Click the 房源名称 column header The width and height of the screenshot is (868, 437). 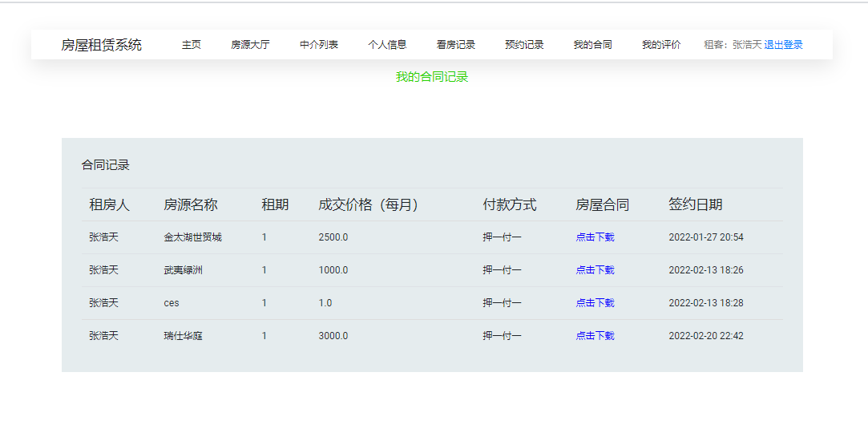coord(191,204)
